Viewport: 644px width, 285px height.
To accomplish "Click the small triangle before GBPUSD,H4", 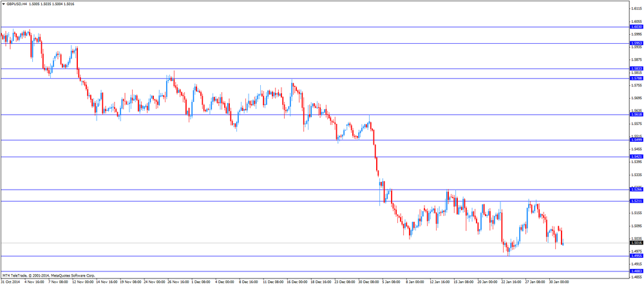I will [x=3, y=3].
